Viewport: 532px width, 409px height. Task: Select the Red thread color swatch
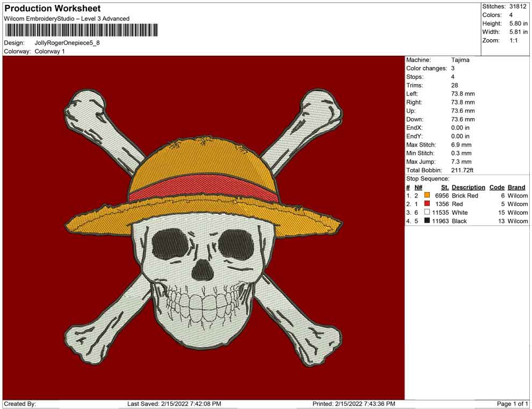427,204
